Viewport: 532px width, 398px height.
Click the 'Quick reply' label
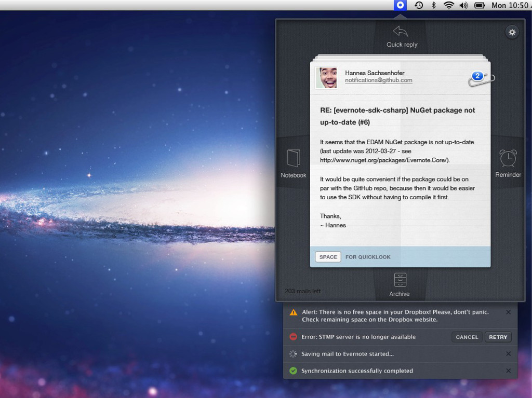tap(402, 45)
